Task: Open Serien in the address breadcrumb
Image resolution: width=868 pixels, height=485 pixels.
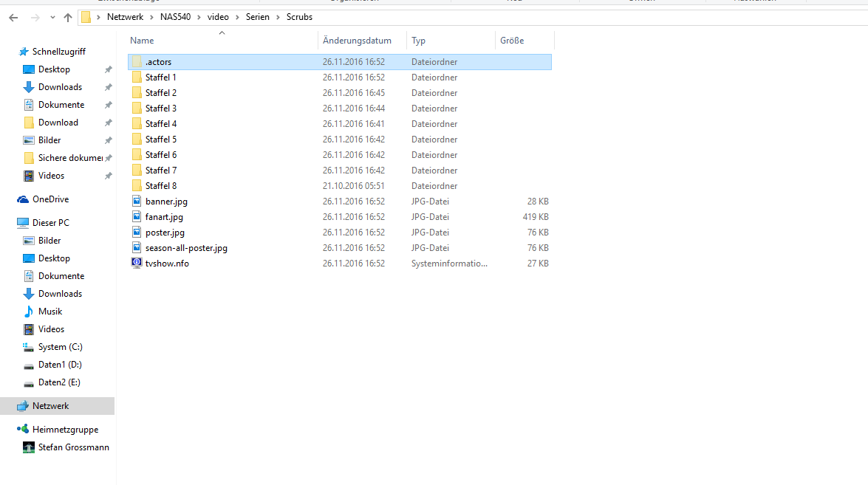Action: (x=257, y=17)
